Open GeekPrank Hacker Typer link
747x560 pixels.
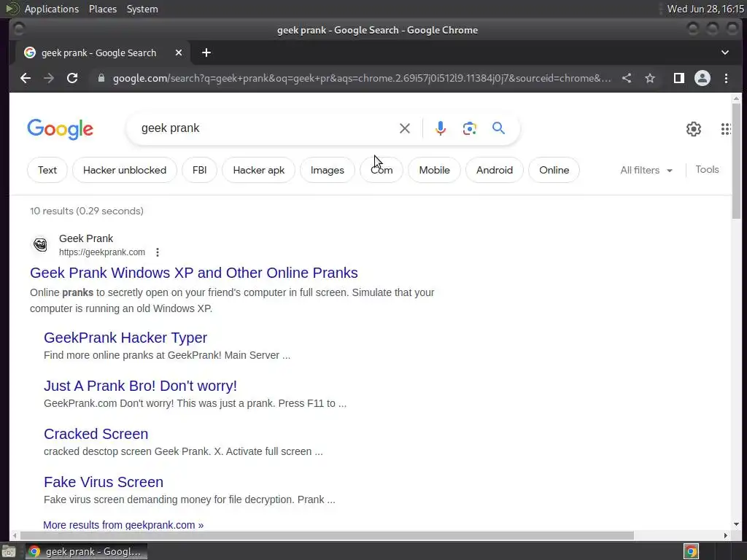point(125,338)
